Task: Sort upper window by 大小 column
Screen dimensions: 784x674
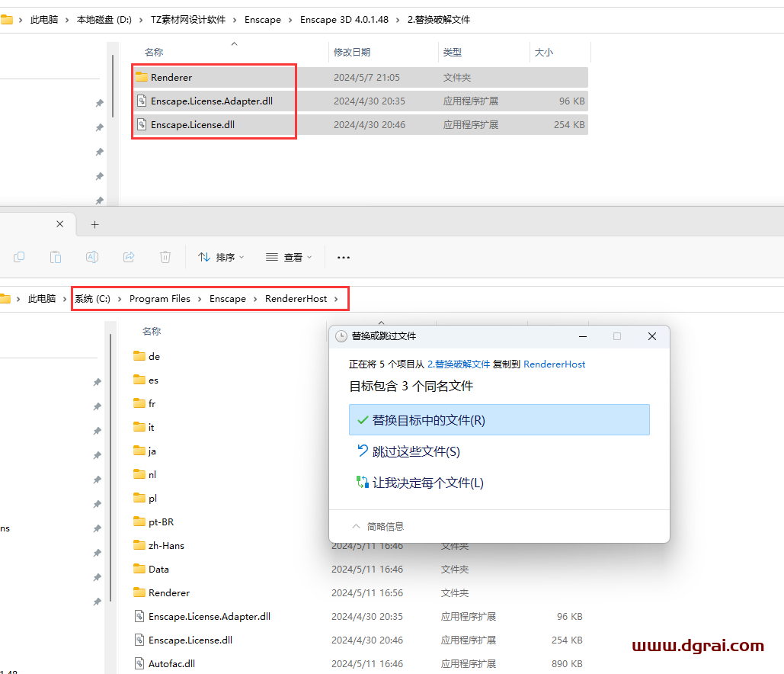Action: 543,52
